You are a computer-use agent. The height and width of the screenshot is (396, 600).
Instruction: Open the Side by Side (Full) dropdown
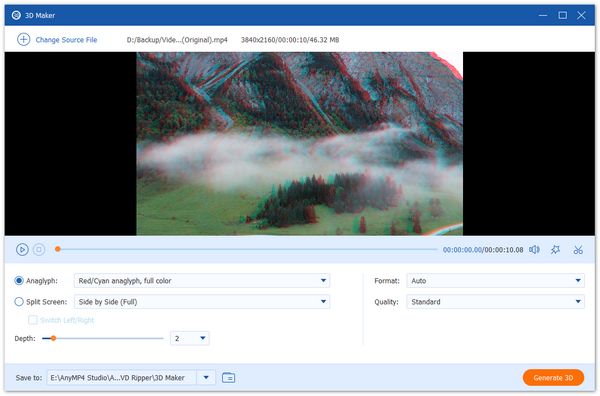202,302
